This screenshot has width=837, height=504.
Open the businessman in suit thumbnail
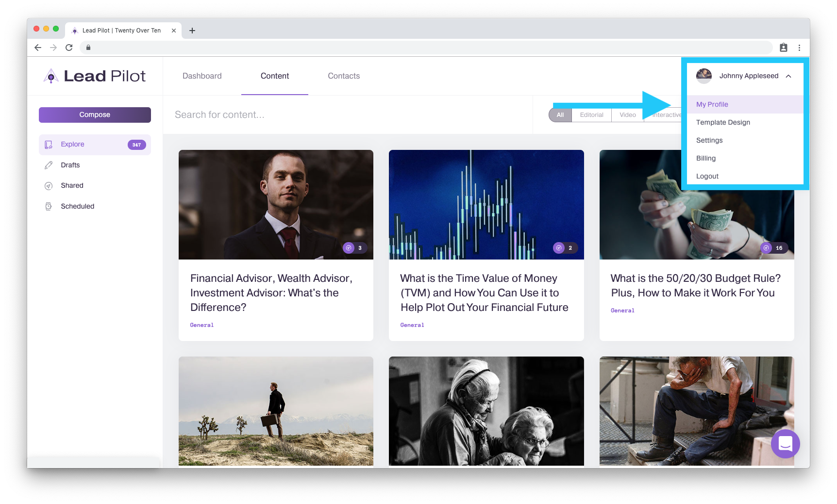[x=276, y=205]
